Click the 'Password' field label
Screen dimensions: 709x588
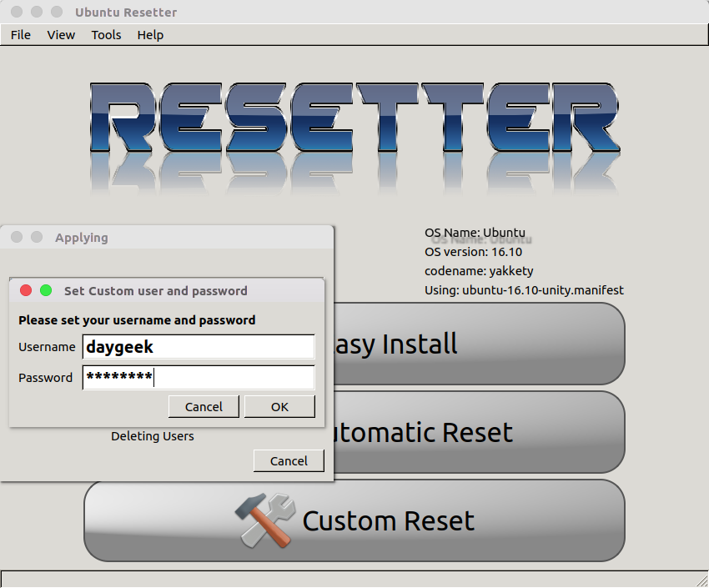click(45, 377)
